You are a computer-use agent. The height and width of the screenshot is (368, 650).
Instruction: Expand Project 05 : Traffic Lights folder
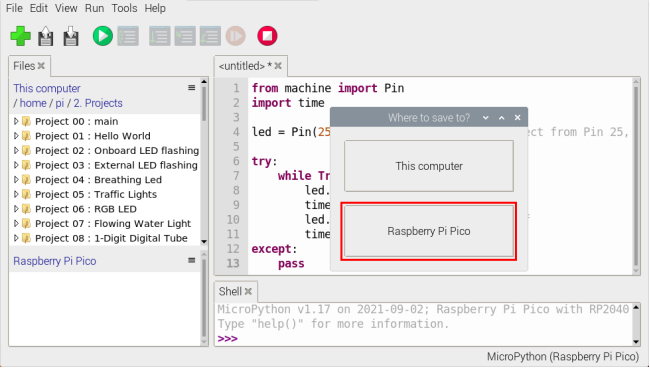pyautogui.click(x=16, y=194)
